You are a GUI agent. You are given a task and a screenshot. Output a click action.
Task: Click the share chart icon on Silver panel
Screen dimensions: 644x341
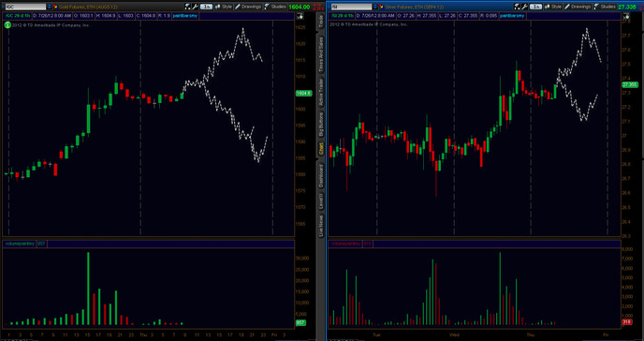517,7
